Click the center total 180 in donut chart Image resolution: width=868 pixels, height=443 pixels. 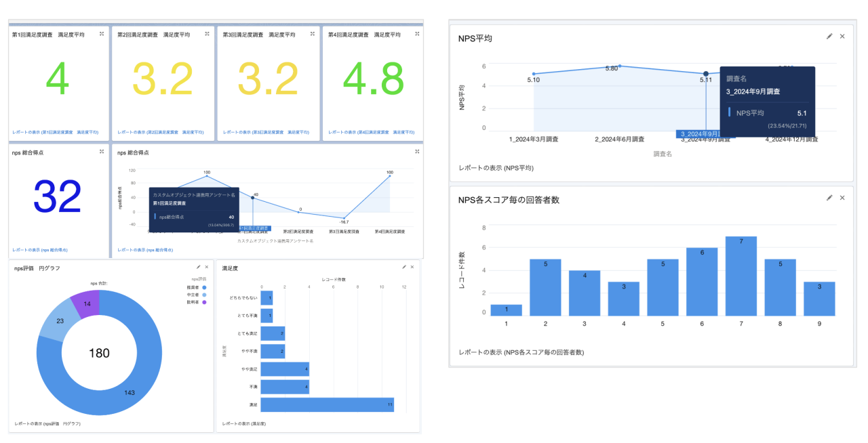point(99,353)
